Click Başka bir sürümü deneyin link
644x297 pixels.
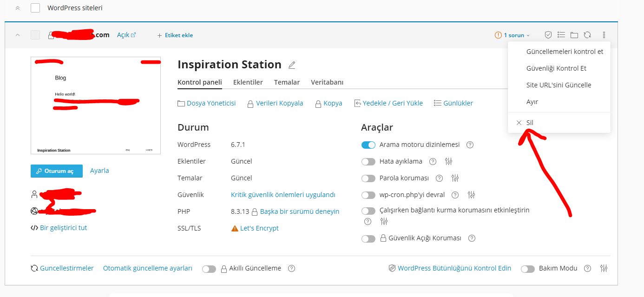300,211
